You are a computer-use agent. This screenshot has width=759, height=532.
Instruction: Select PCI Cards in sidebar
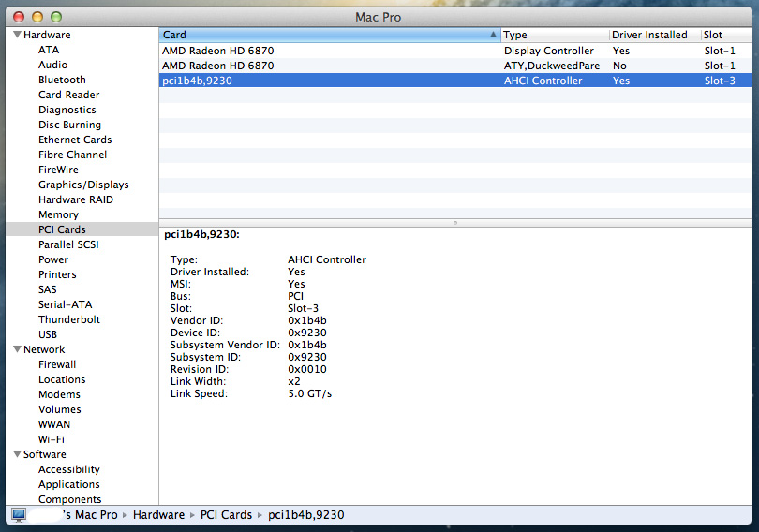click(62, 229)
